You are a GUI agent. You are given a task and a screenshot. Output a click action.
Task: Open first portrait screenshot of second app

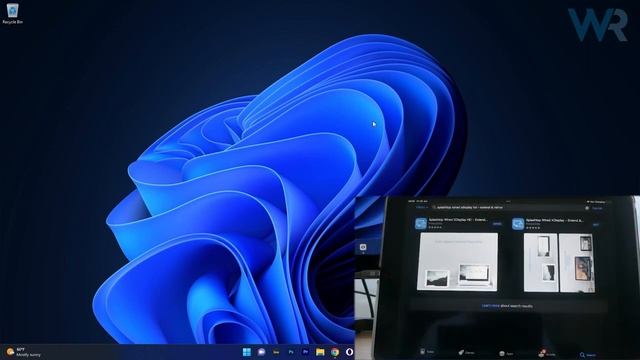pyautogui.click(x=541, y=262)
